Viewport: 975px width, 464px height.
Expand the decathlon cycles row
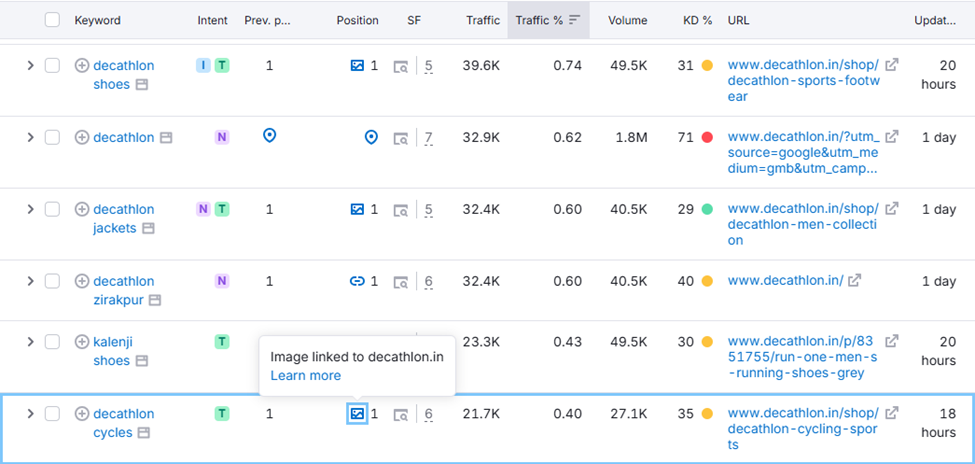point(30,414)
